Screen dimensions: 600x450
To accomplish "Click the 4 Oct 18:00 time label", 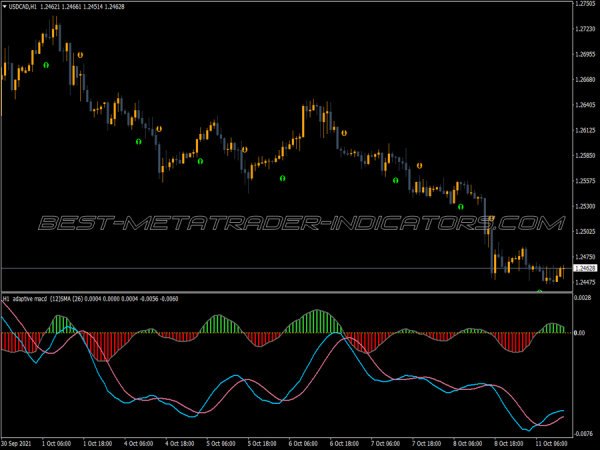I will tap(180, 444).
